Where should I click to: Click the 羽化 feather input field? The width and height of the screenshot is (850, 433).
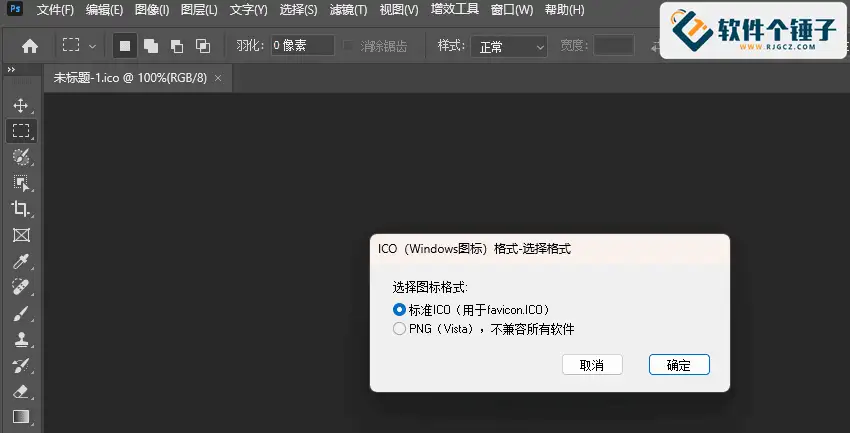point(302,46)
